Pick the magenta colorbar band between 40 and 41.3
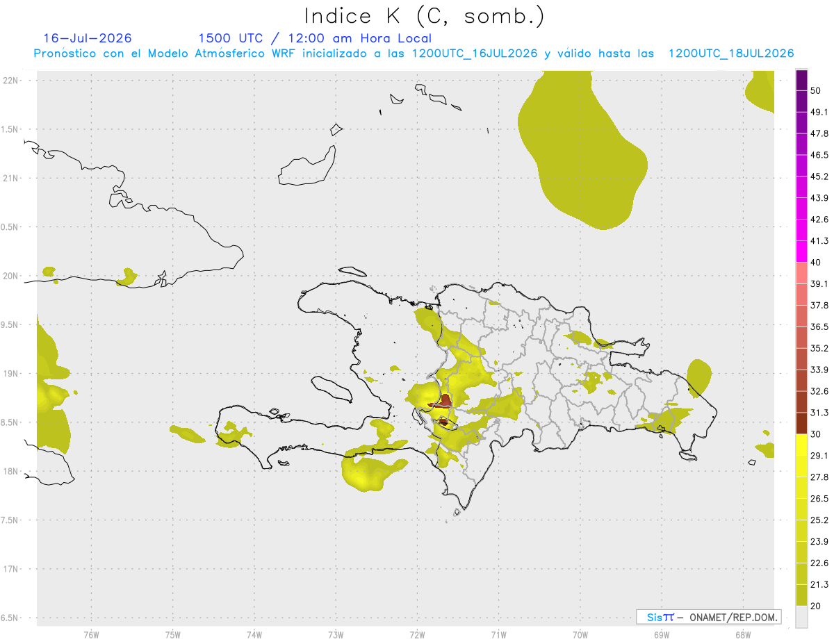The height and width of the screenshot is (644, 834). 801,251
